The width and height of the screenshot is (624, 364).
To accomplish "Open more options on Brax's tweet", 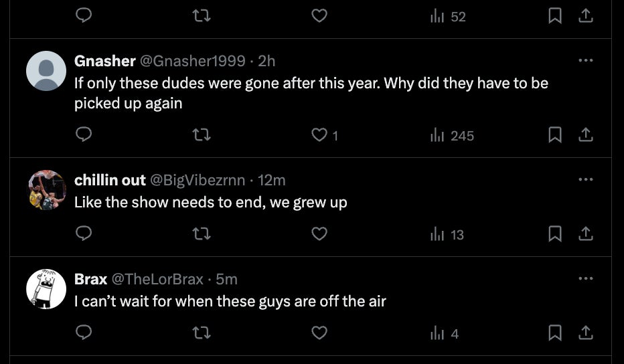I will pyautogui.click(x=586, y=278).
